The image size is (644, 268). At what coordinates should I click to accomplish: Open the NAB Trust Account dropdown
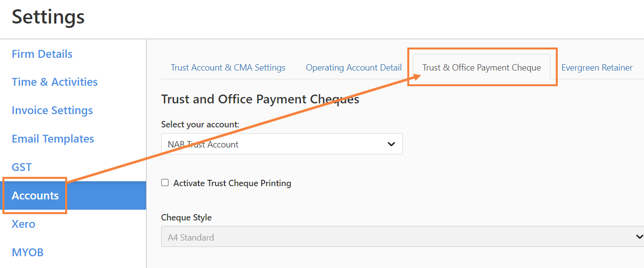pos(282,144)
